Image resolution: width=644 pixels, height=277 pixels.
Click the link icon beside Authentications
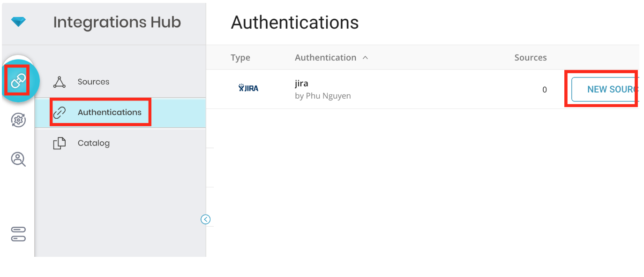pos(59,113)
